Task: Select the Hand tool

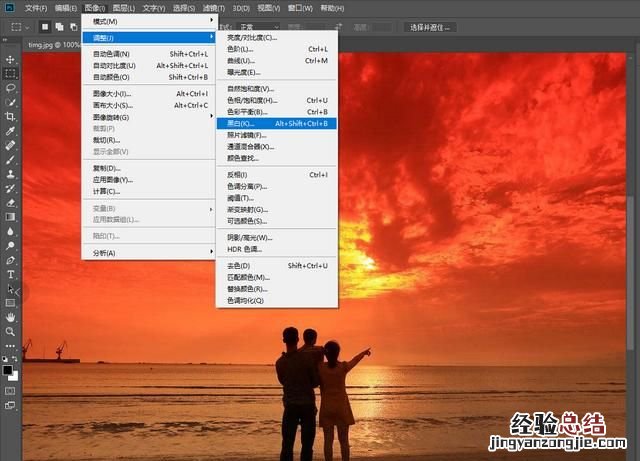Action: (x=11, y=317)
